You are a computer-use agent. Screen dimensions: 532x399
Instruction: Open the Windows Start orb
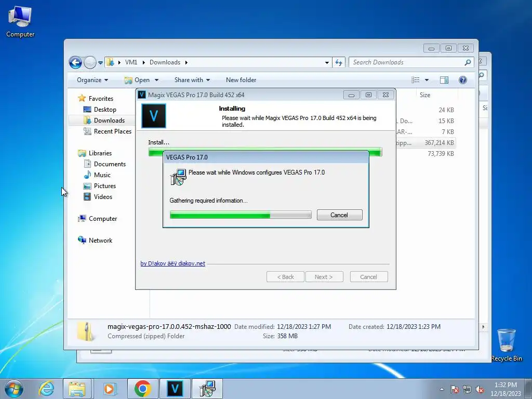pyautogui.click(x=14, y=389)
